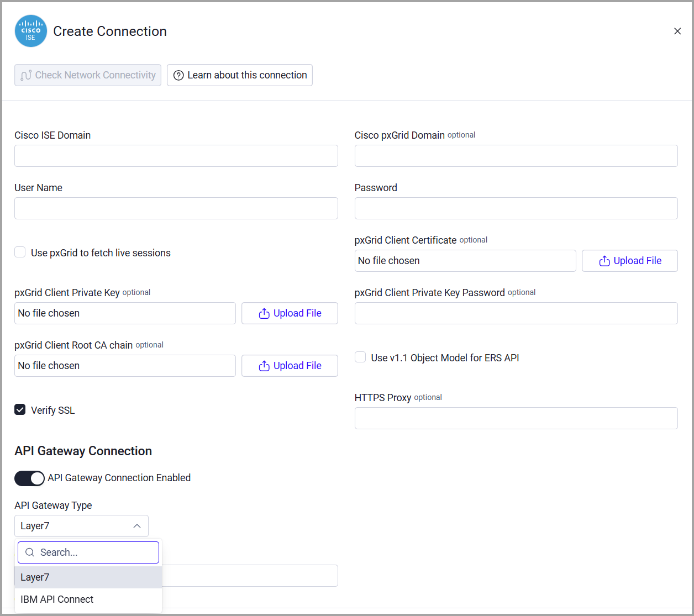Focus the Cisco pxGrid Domain field
The height and width of the screenshot is (616, 694).
[516, 156]
